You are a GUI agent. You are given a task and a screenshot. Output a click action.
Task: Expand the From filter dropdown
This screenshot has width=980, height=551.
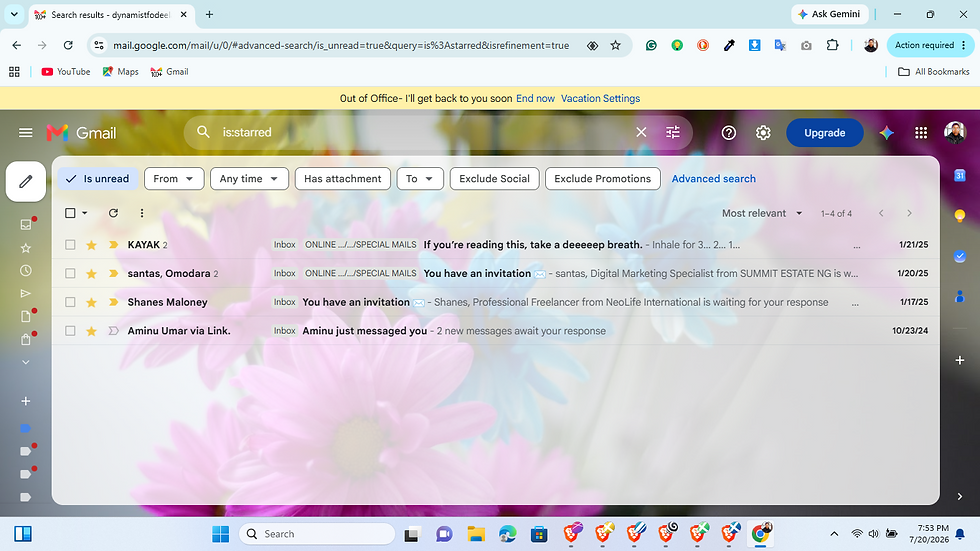coord(174,179)
